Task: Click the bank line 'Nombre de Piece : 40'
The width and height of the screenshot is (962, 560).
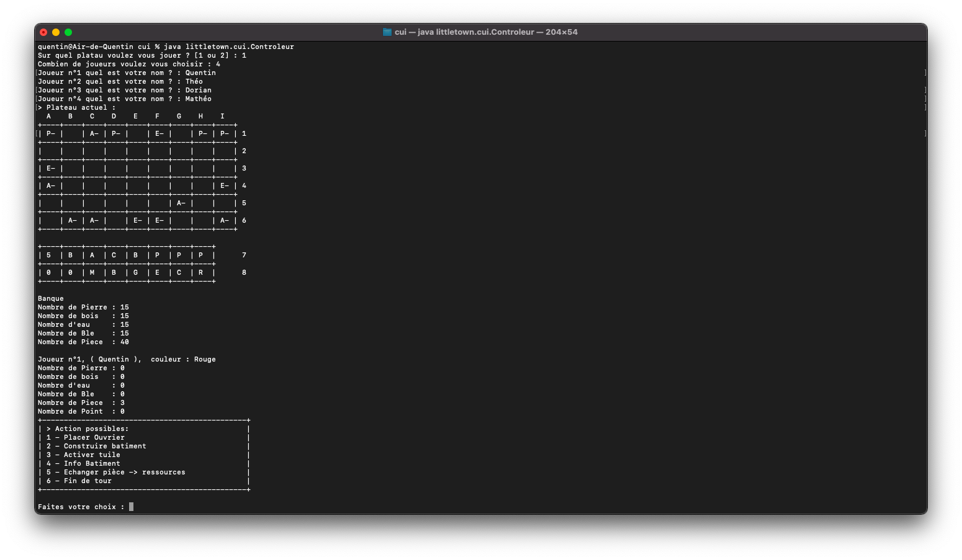Action: (x=83, y=342)
